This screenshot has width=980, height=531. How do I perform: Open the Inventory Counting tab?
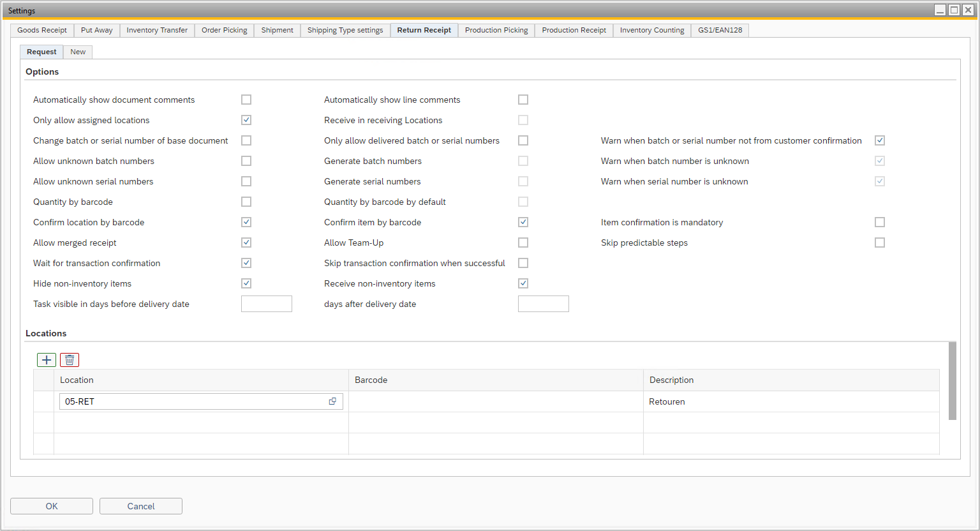(x=651, y=30)
